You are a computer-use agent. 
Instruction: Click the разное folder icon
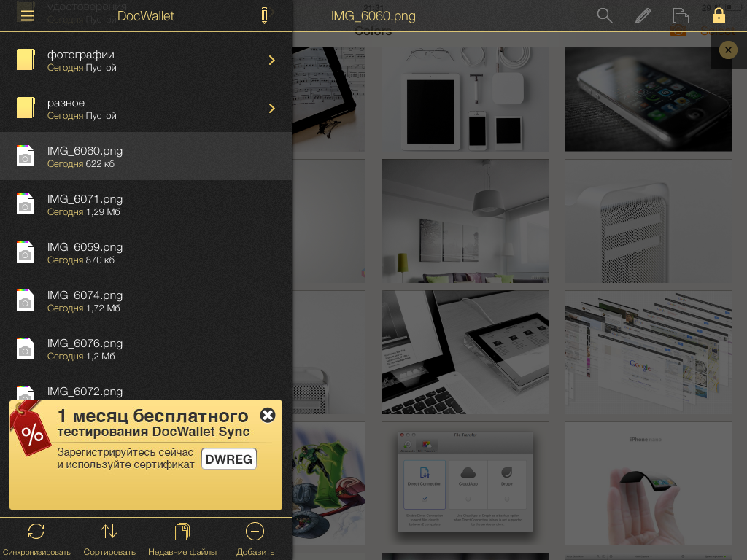coord(26,108)
